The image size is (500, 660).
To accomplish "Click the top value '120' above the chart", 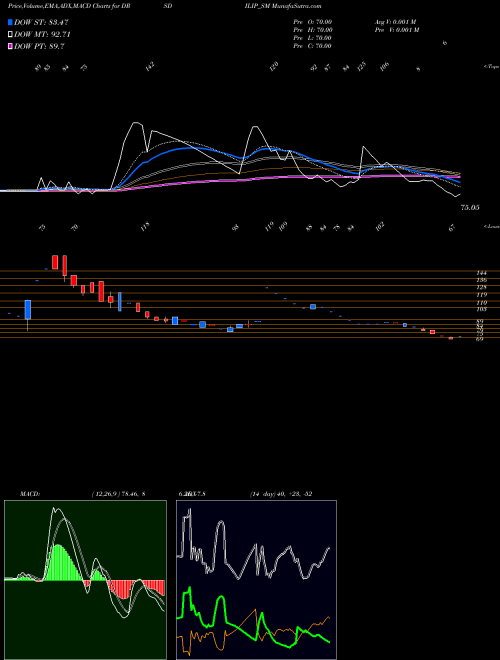I will pos(274,66).
